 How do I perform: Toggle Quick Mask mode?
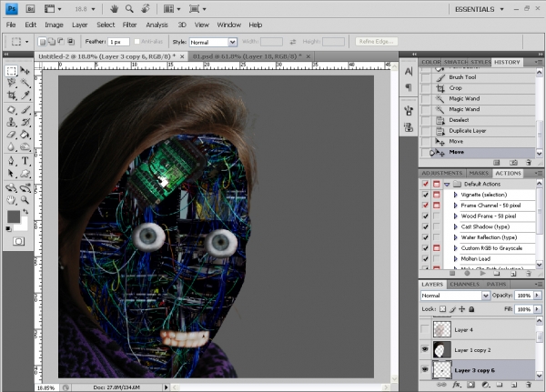(18, 241)
